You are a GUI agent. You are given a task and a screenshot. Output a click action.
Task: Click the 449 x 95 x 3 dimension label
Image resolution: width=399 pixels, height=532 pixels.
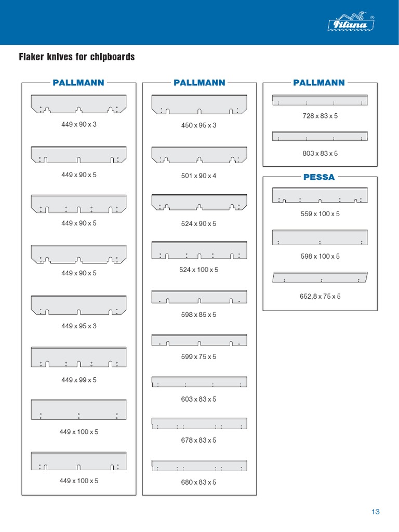79,326
